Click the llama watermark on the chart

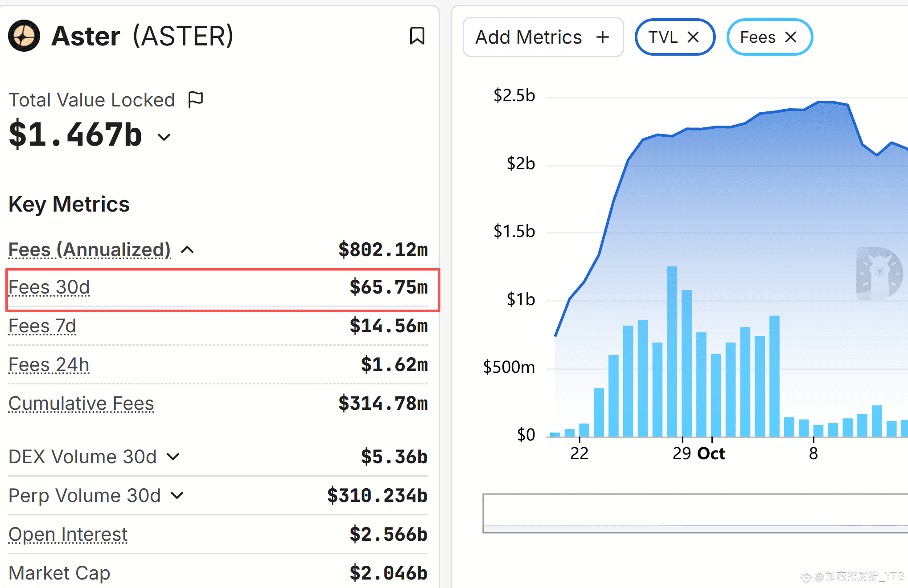(879, 274)
